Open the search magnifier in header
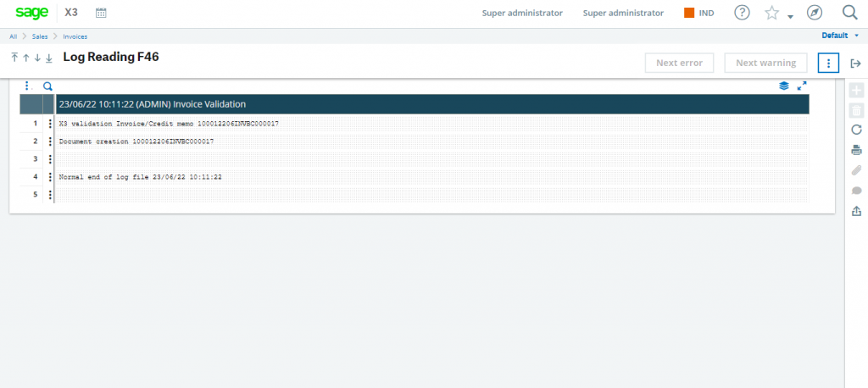This screenshot has height=388, width=868. pos(849,13)
